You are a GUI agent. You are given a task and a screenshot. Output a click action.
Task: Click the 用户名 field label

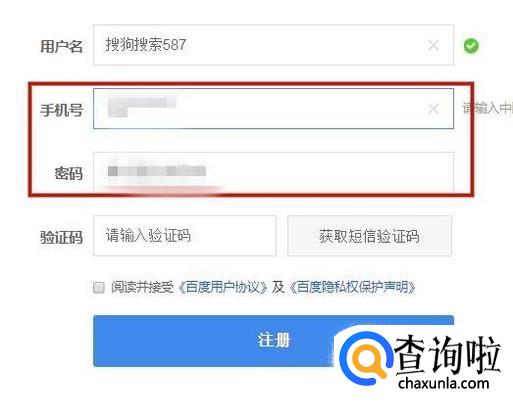click(61, 46)
